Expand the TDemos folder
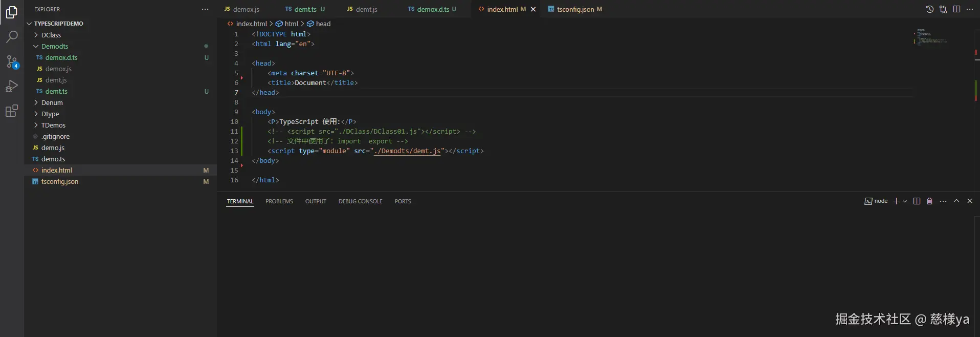The image size is (980, 337). point(120,125)
